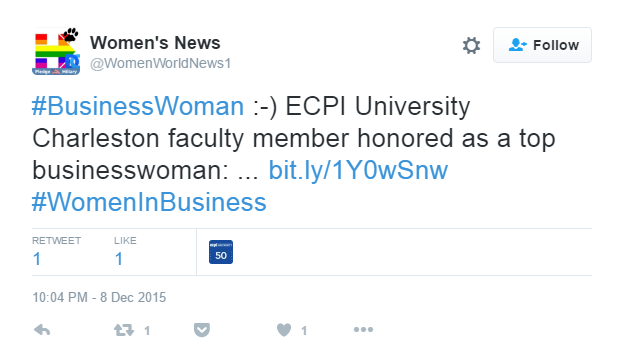Screen dimensions: 626x364
Task: Follow the Women's News account
Action: click(542, 45)
